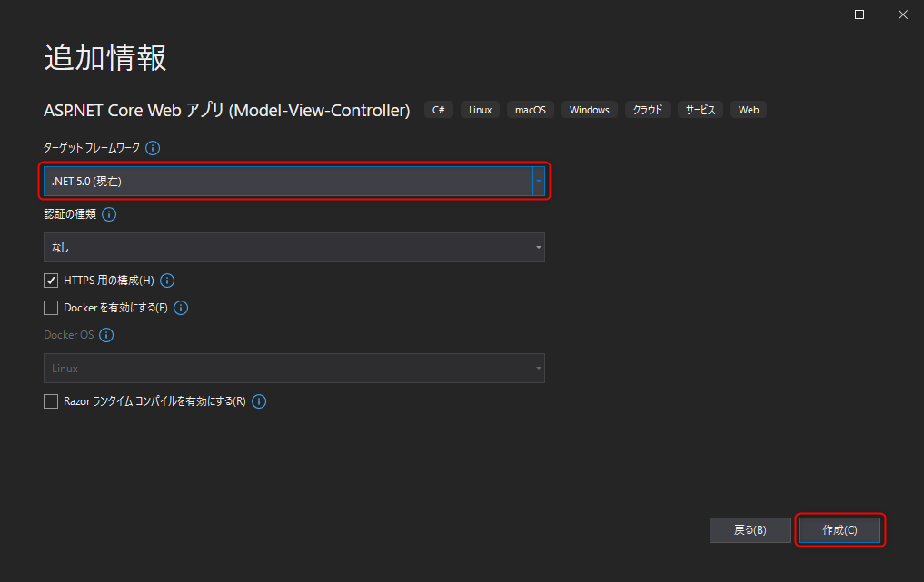Click the サービス tag
Viewport: 924px width, 582px height.
point(700,110)
